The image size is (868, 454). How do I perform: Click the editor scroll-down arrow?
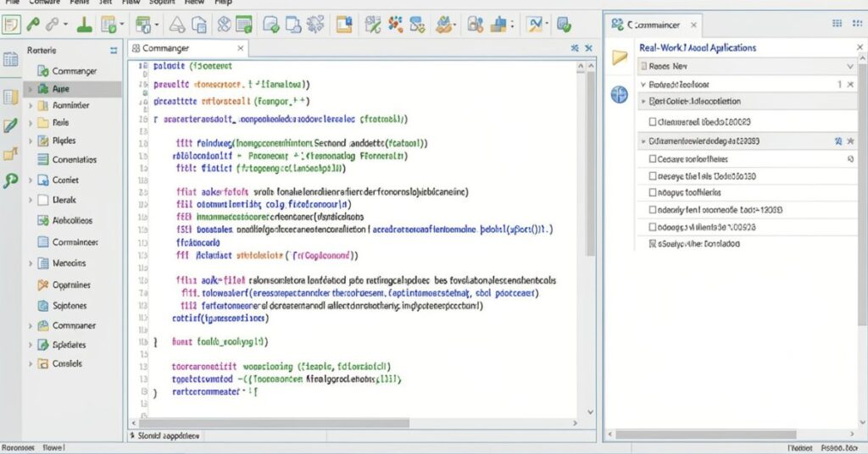590,412
